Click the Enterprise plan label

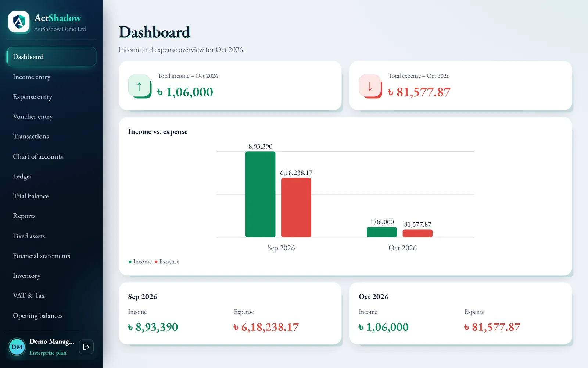tap(48, 353)
